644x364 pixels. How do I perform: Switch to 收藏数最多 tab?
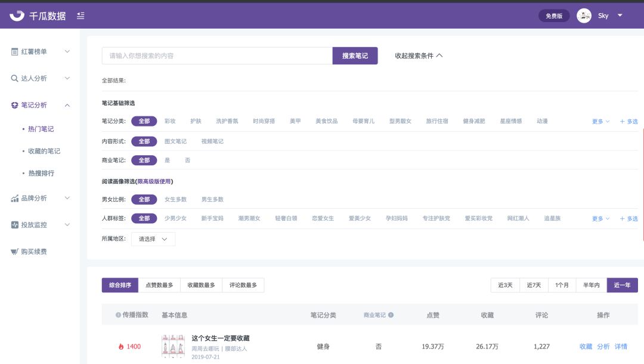tap(202, 285)
